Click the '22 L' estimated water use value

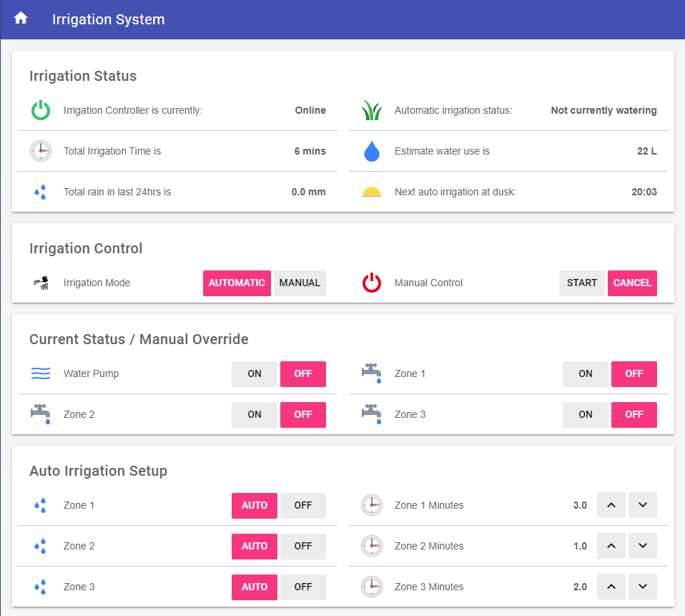click(646, 151)
